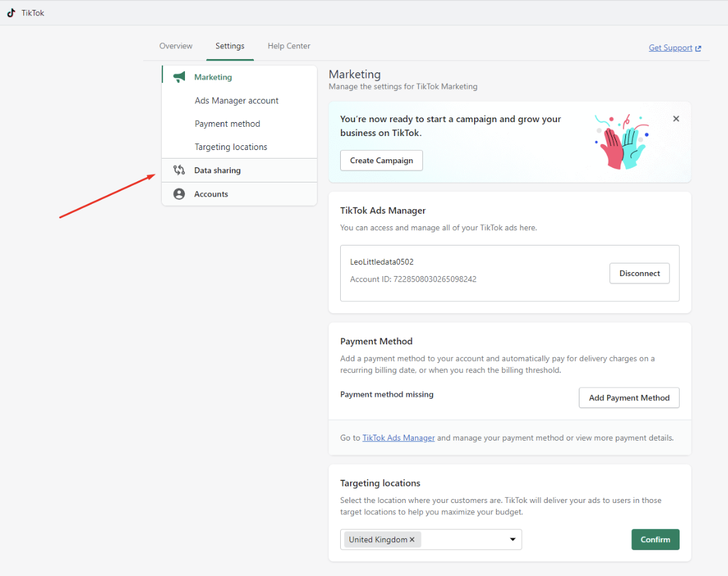This screenshot has width=728, height=576.
Task: Click the Data sharing sync icon
Action: point(179,170)
